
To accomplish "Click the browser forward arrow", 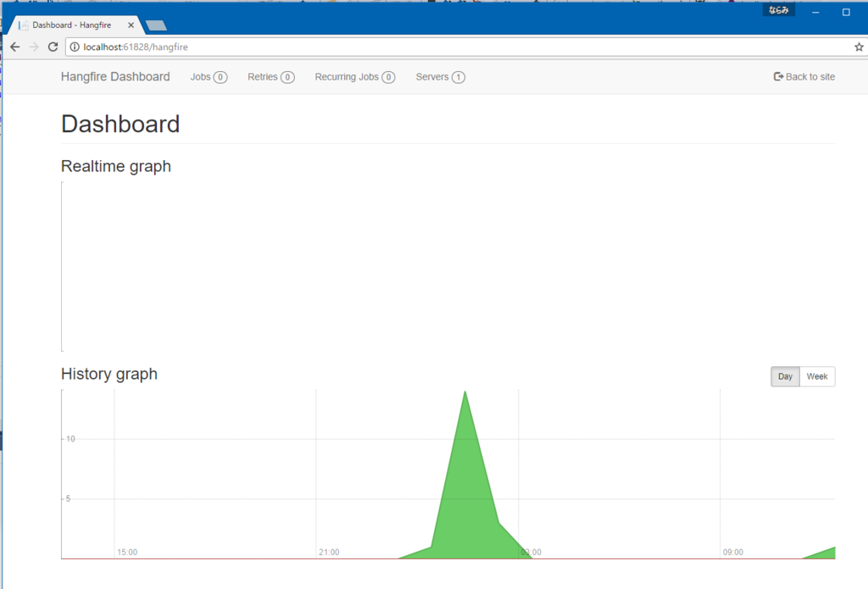I will pos(34,47).
